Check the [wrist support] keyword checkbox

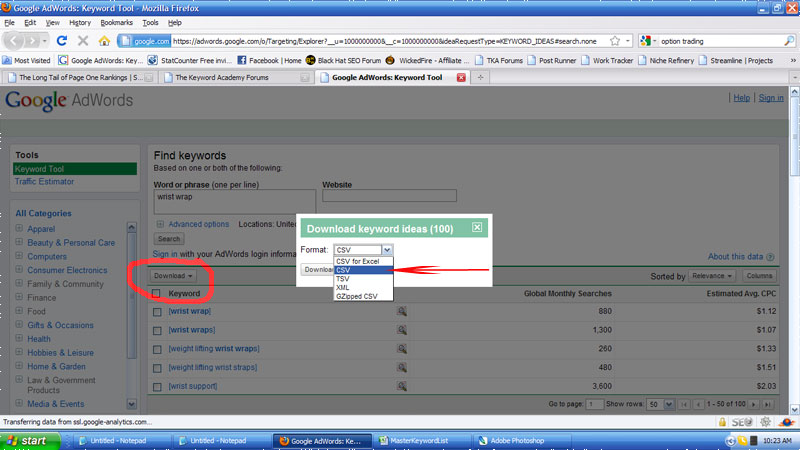pyautogui.click(x=157, y=387)
